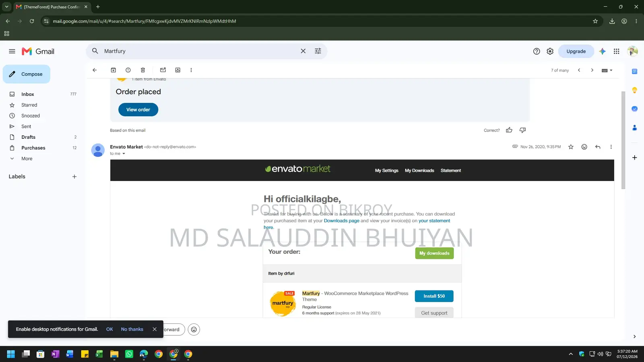Reply to the Envato email
The width and height of the screenshot is (644, 362).
pos(598,147)
